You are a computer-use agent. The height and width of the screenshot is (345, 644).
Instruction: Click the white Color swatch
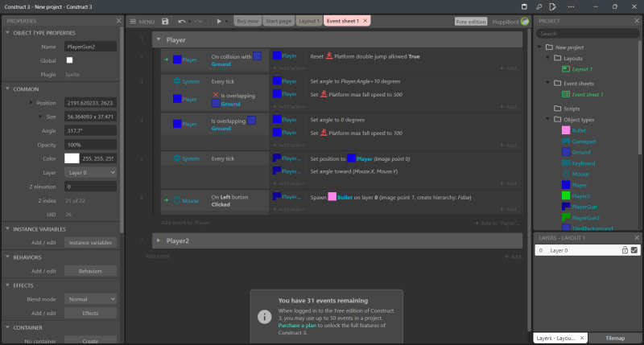72,158
